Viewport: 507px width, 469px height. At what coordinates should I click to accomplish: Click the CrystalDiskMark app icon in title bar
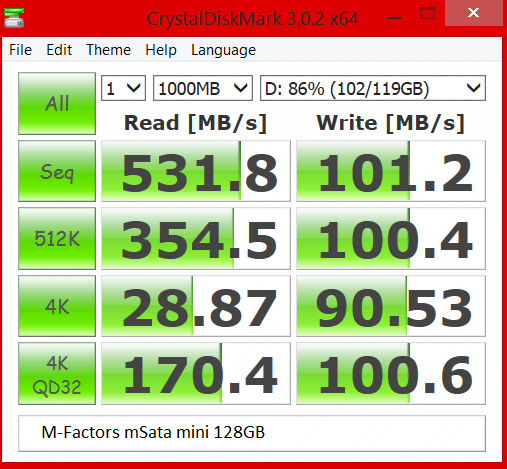pos(14,18)
